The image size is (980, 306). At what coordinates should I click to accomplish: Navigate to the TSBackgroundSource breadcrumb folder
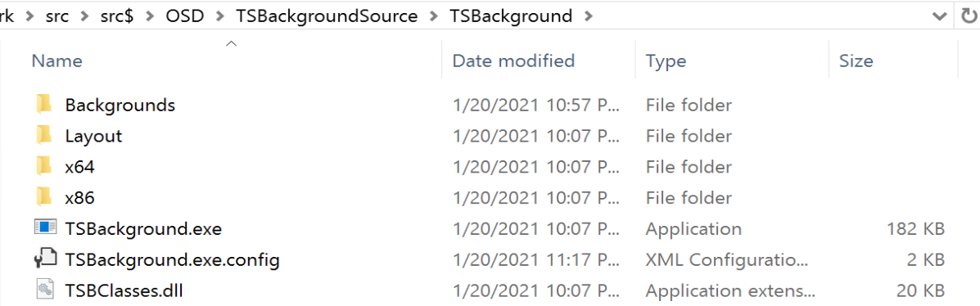327,16
